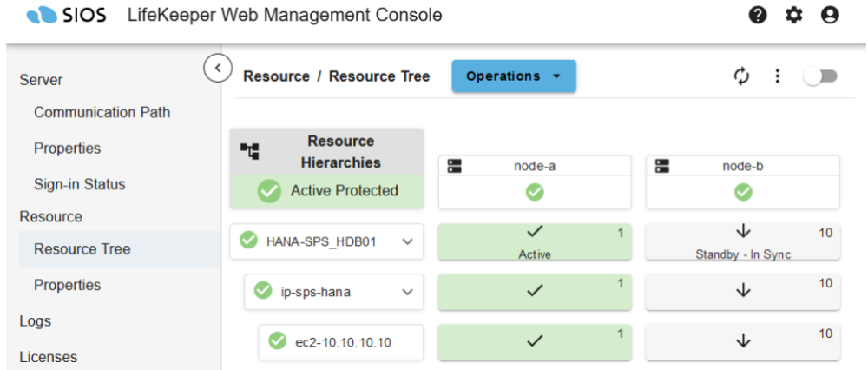The image size is (868, 370).
Task: Open Licenses from the sidebar
Action: pos(48,357)
